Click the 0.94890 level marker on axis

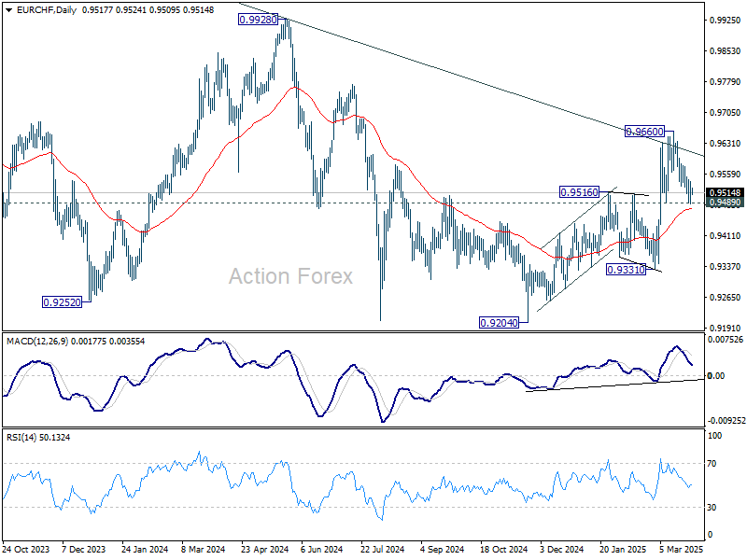coord(725,203)
